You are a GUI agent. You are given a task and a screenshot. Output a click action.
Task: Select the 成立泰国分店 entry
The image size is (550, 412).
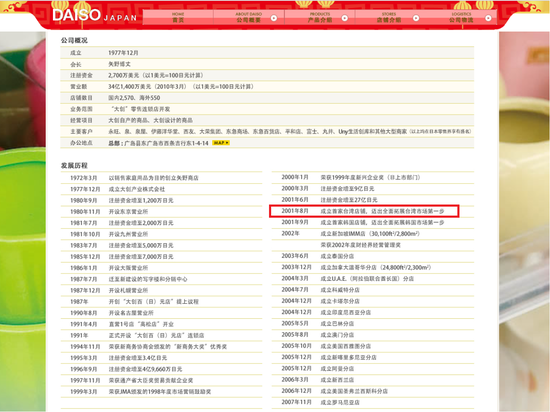(337, 256)
